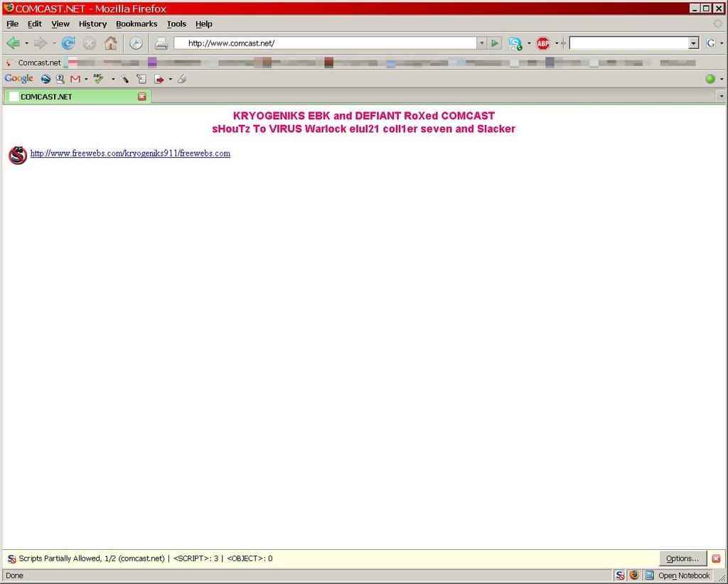Open the Back button history dropdown arrow
Screen dimensions: 728x584
[x=26, y=43]
